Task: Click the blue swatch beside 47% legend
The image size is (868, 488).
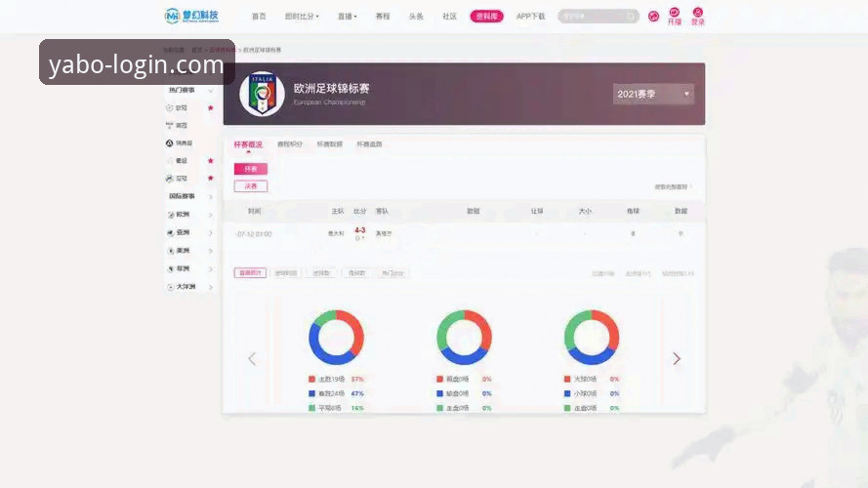Action: click(x=311, y=393)
